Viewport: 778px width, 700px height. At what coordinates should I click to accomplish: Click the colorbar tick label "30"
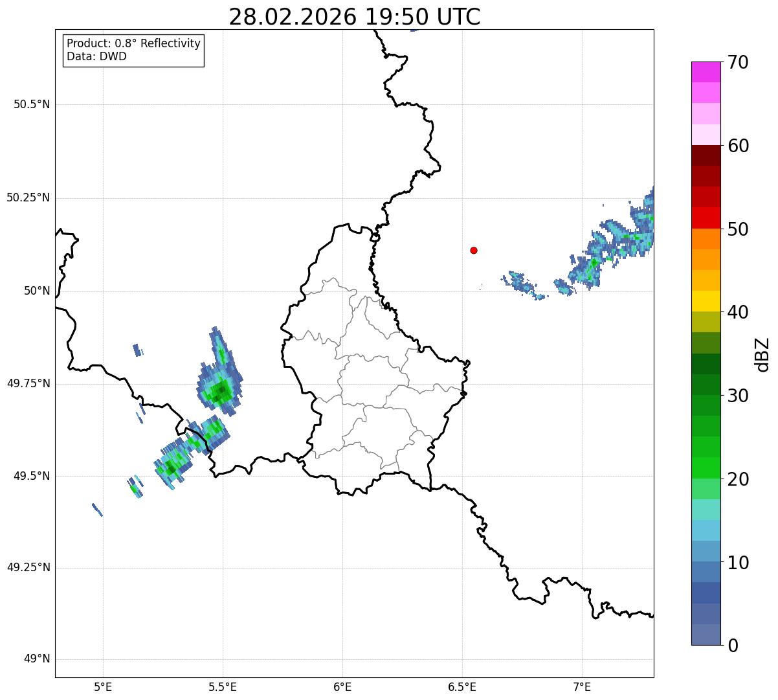(x=738, y=396)
